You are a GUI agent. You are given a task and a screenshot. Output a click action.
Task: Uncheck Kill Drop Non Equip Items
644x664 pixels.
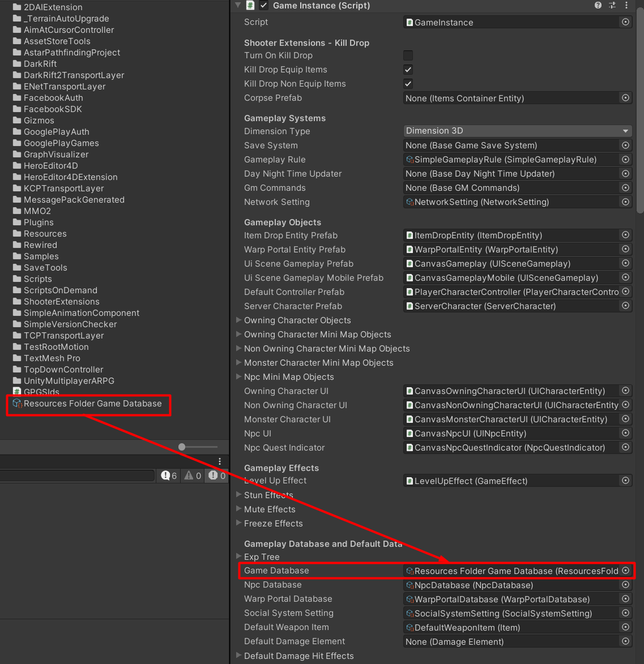pos(408,84)
